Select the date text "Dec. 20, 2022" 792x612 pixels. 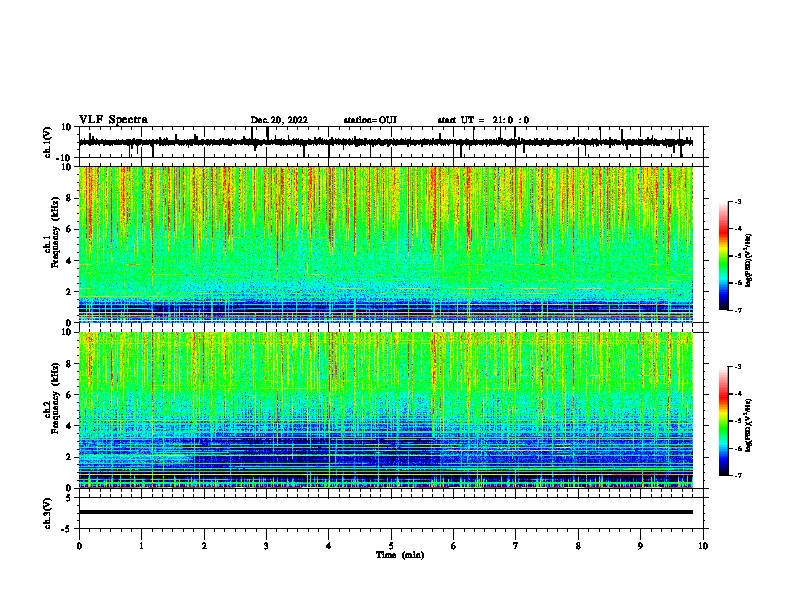click(x=279, y=120)
